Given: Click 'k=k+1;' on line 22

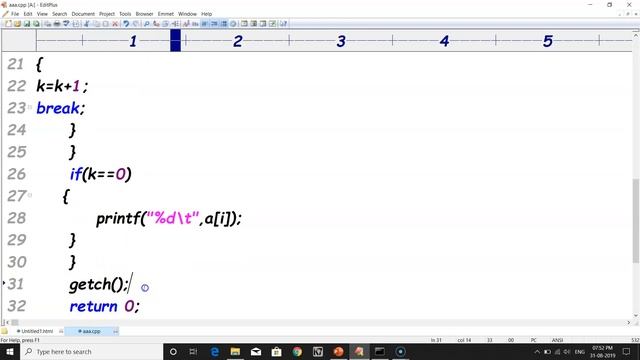Looking at the screenshot, I should [62, 86].
